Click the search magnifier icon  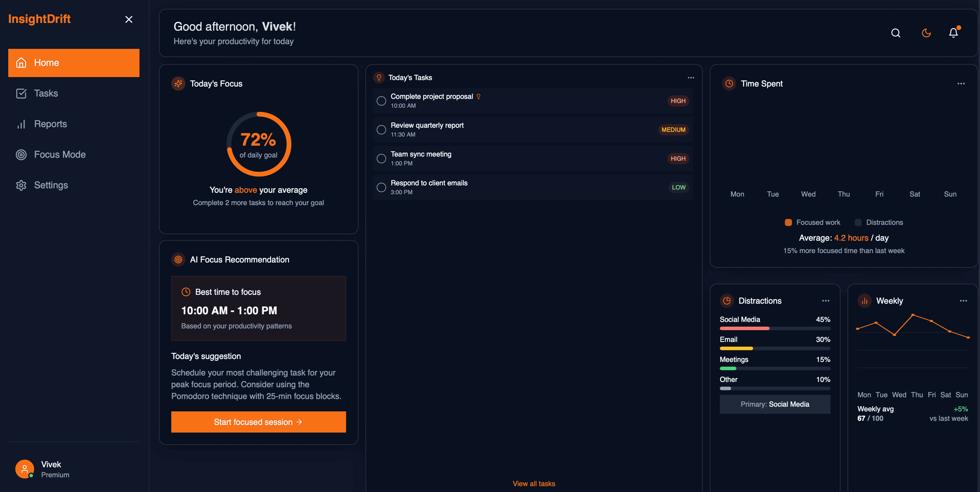[x=896, y=33]
